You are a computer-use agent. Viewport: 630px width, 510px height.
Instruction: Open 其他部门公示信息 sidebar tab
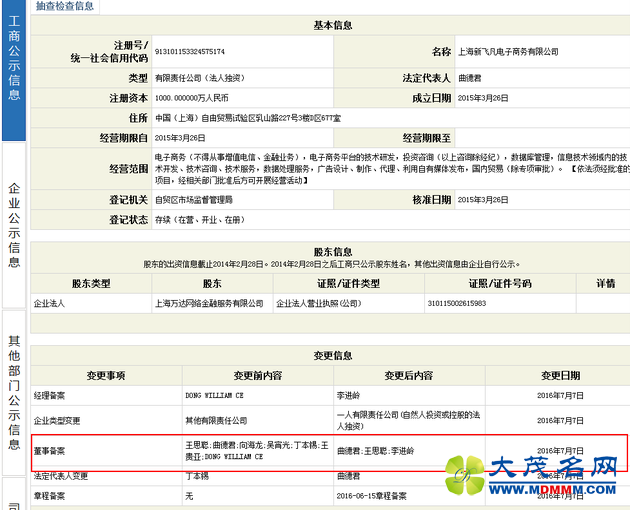pyautogui.click(x=14, y=393)
